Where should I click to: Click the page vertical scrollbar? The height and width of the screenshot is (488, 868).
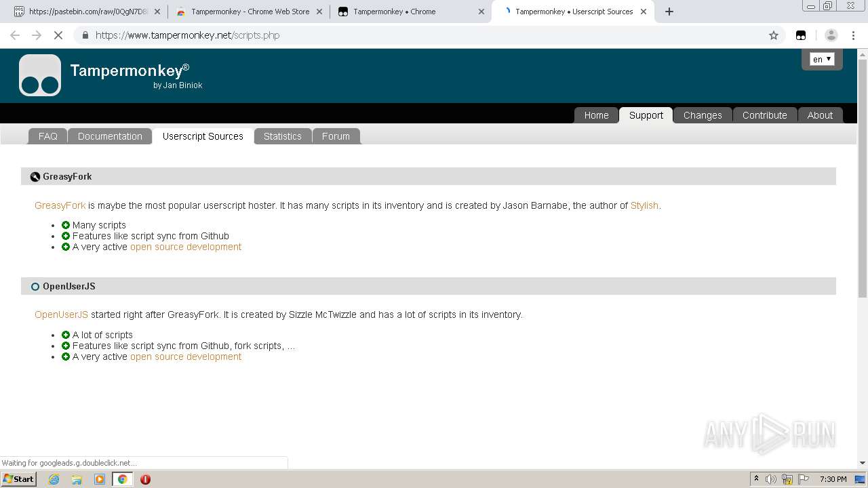[x=863, y=178]
